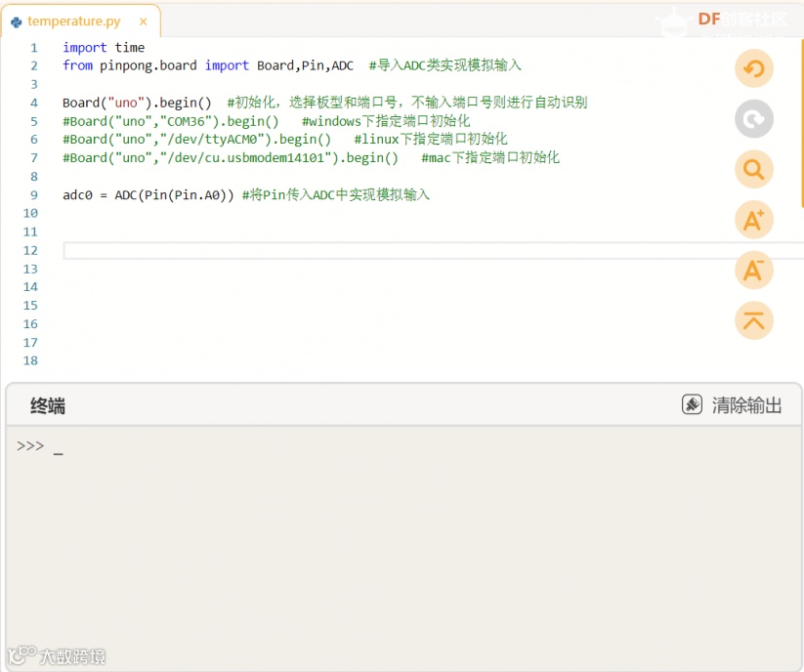This screenshot has height=672, width=804.
Task: Increase font size with A+ icon
Action: (754, 220)
